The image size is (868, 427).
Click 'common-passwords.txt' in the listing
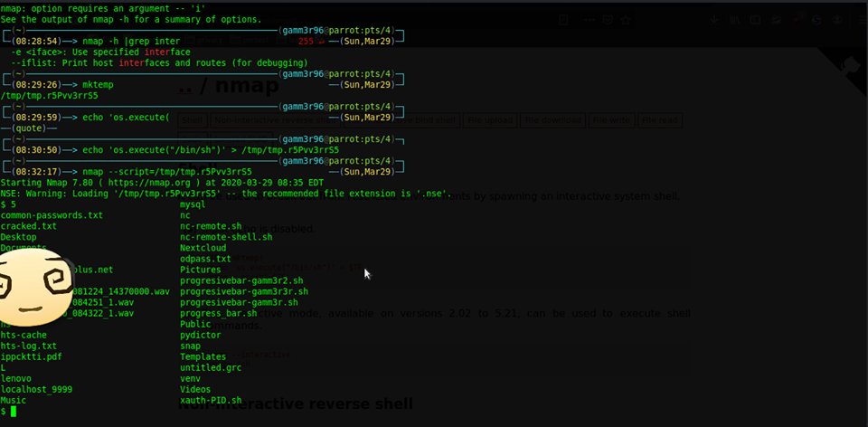coord(52,215)
